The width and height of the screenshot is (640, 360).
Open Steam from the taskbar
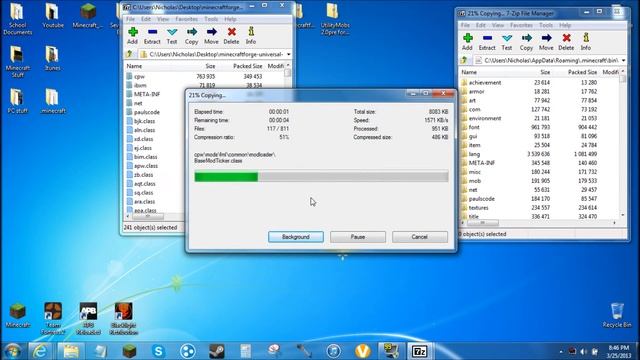pos(217,351)
